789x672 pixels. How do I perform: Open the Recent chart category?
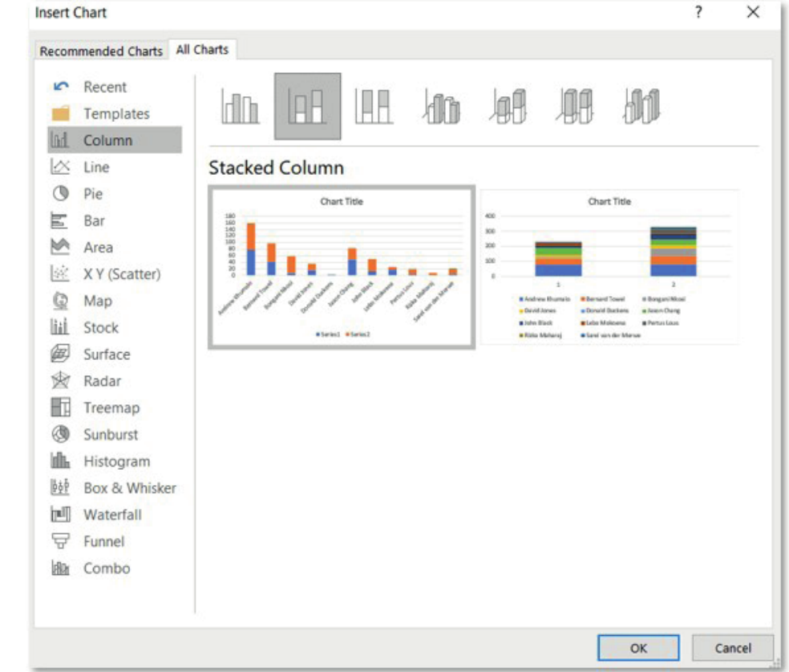pyautogui.click(x=115, y=87)
